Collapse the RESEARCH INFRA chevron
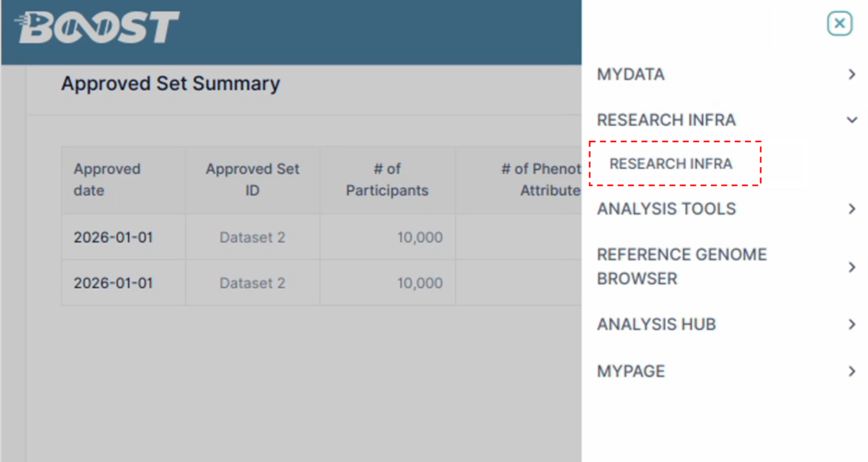This screenshot has height=462, width=868. click(852, 120)
